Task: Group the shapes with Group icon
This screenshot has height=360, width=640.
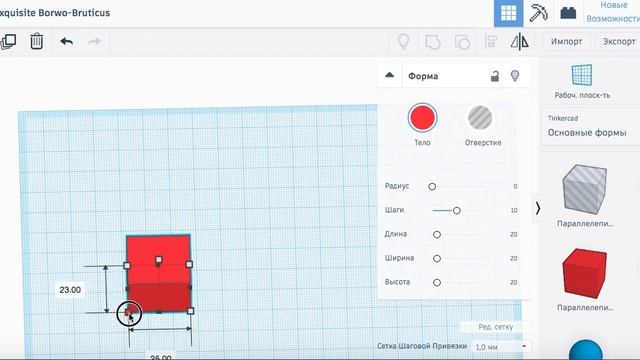Action: [433, 42]
